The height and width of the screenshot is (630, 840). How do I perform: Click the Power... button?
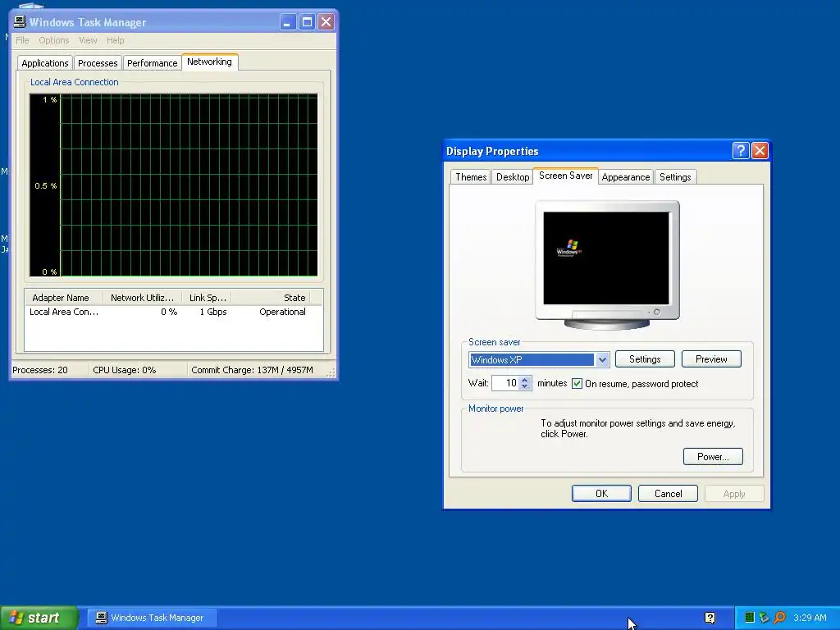point(713,456)
